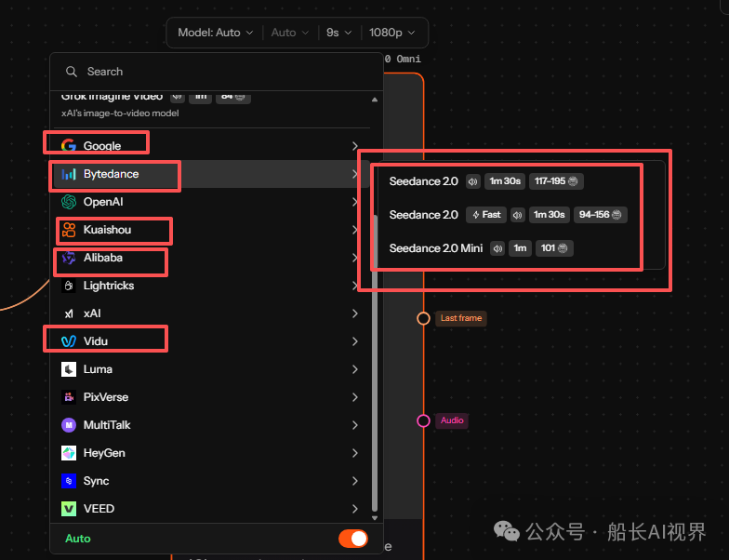Click the Alibaba logo icon
Viewport: 729px width, 560px height.
(69, 258)
